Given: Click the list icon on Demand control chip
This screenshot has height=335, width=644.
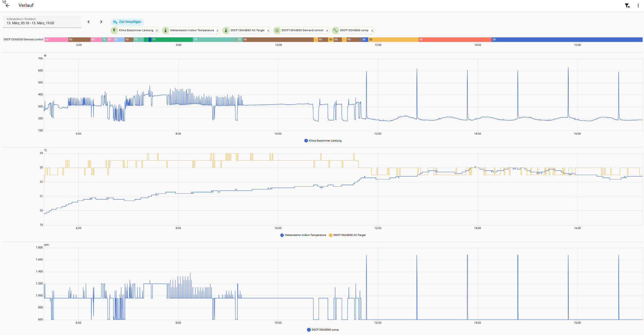Looking at the screenshot, I should (277, 30).
